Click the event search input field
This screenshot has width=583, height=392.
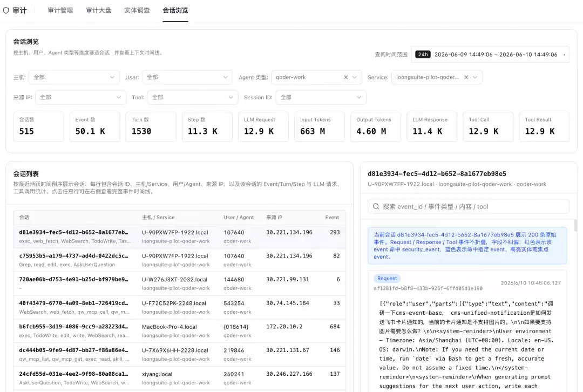[469, 206]
